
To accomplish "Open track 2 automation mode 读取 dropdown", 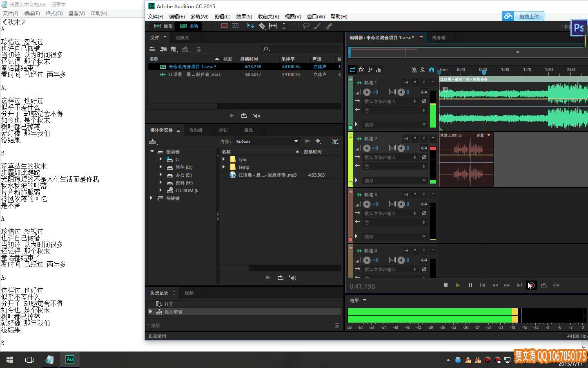I will click(x=395, y=180).
